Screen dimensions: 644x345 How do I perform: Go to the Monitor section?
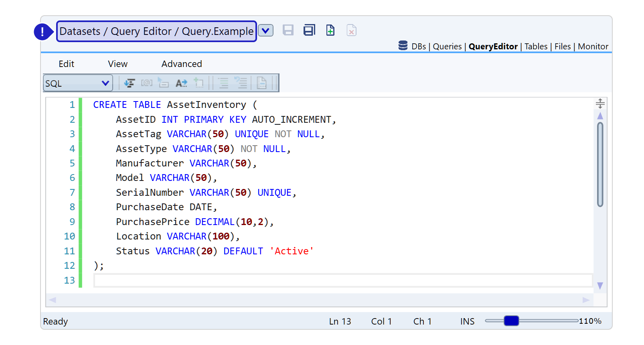pyautogui.click(x=593, y=47)
